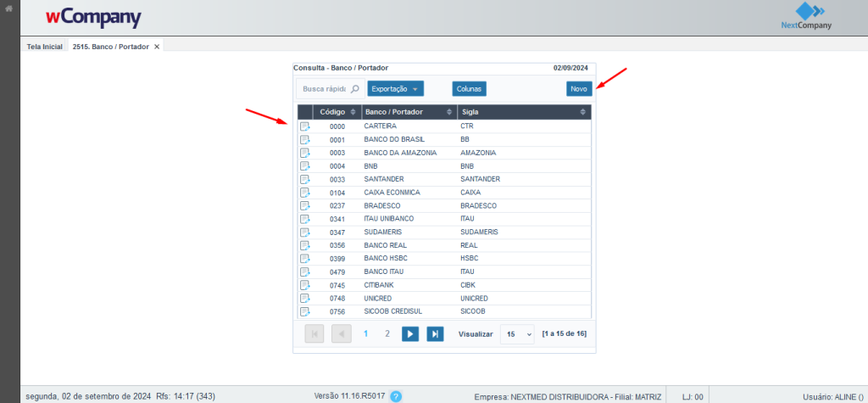Viewport: 868px width, 403px height.
Task: Click edit icon for SUDAMERIS row
Action: tap(305, 232)
